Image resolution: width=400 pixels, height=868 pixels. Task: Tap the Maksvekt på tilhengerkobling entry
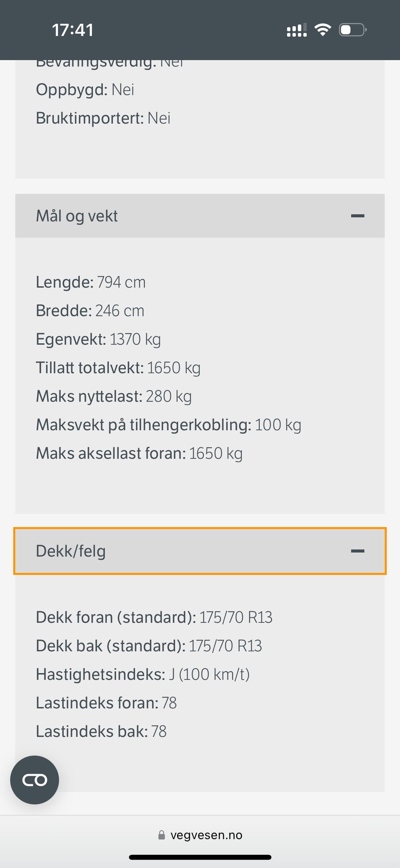(x=168, y=425)
